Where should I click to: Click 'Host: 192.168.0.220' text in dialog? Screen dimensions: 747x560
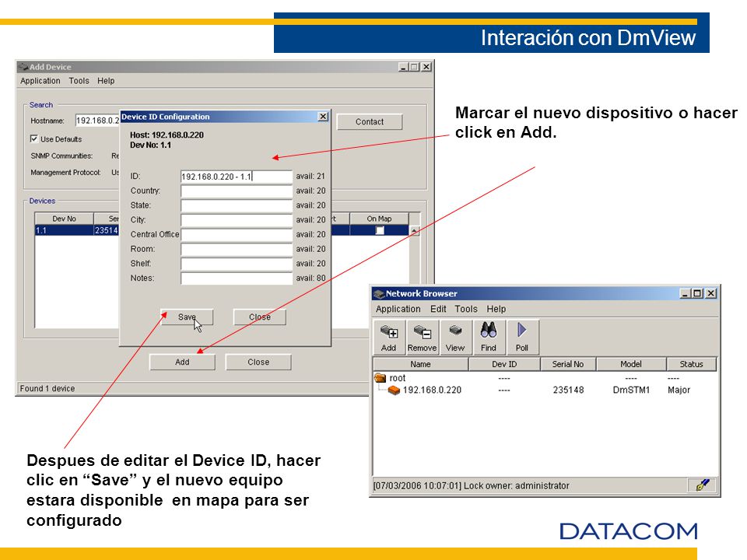[167, 135]
